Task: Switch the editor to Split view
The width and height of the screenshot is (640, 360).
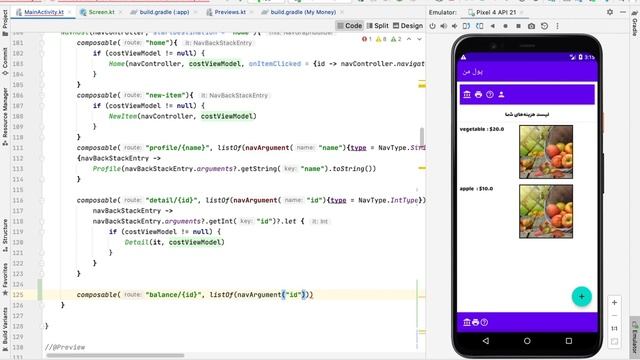Action: coord(377,26)
